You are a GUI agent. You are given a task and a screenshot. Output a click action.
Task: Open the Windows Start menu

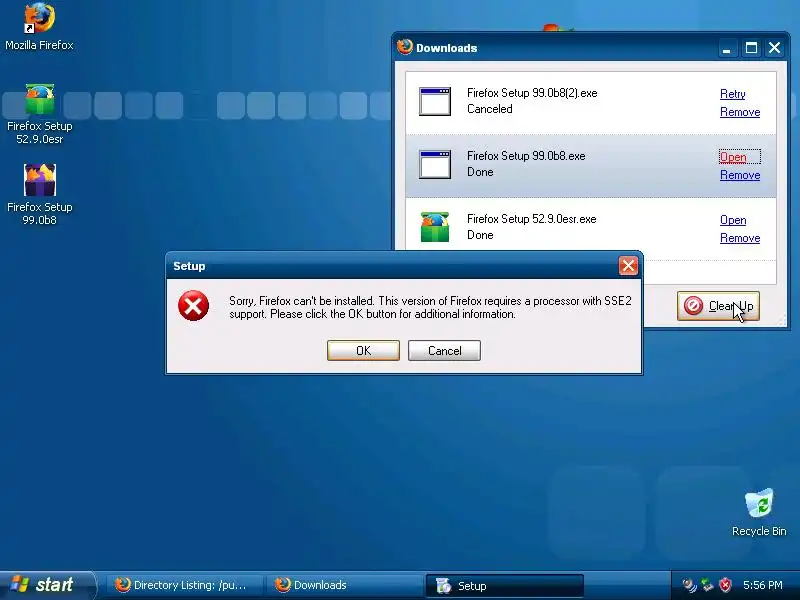pyautogui.click(x=47, y=585)
